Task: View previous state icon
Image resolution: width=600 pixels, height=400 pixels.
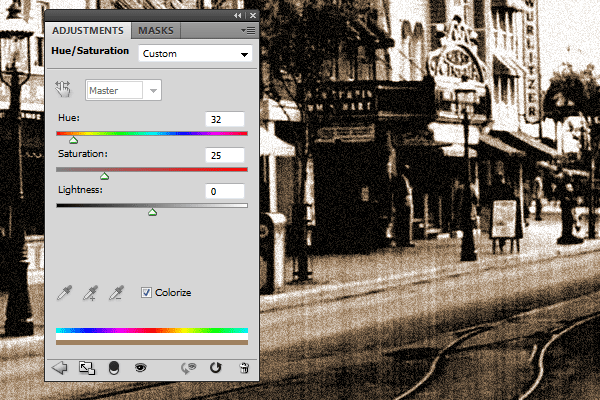Action: [x=188, y=368]
